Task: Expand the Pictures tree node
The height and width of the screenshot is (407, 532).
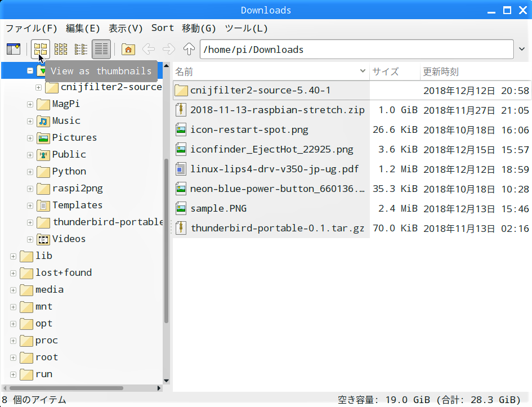Action: click(x=30, y=138)
